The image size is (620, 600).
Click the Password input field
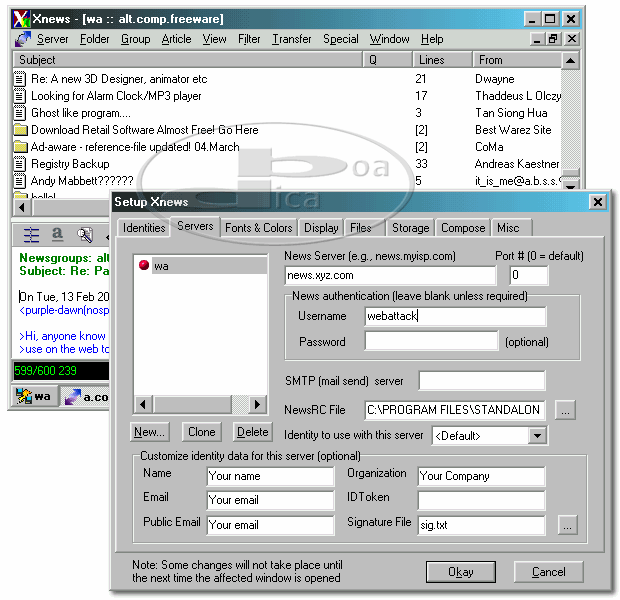pos(431,342)
